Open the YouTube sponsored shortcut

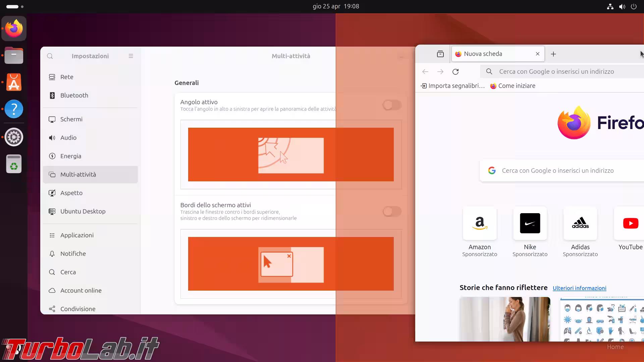(631, 224)
